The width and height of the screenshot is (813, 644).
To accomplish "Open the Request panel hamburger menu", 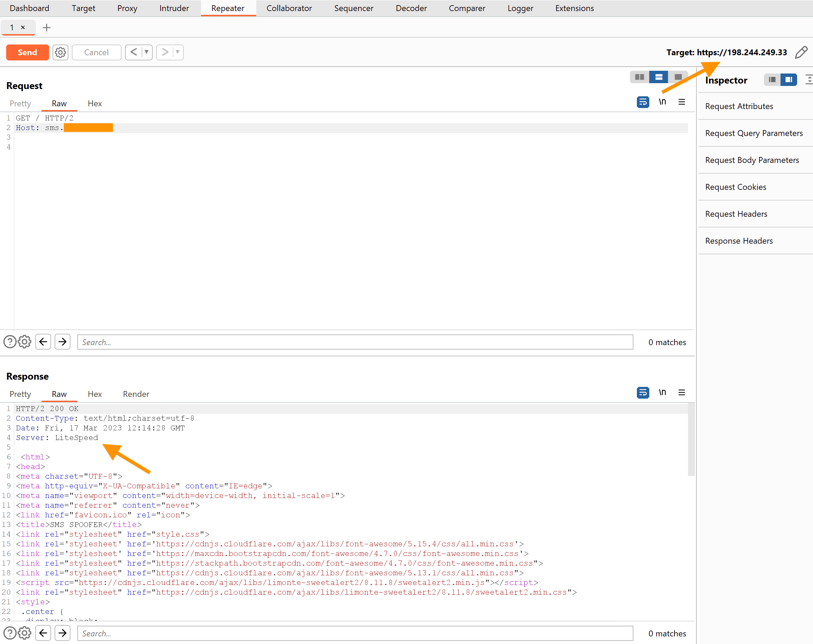I will pyautogui.click(x=681, y=102).
